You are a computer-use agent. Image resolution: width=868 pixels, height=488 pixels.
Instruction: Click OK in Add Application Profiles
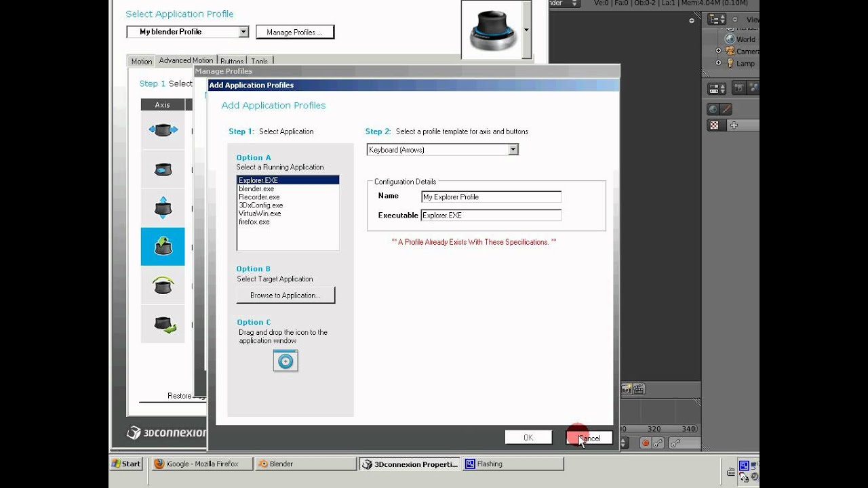click(528, 438)
